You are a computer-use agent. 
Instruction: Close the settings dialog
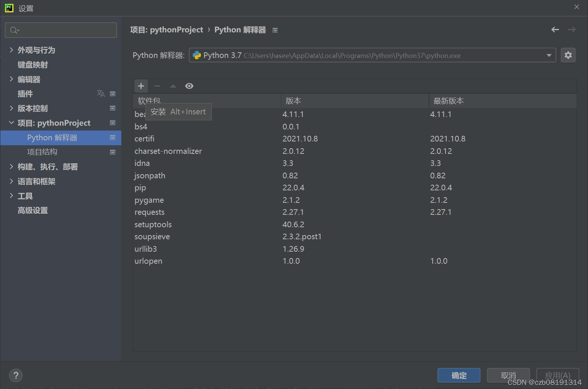click(577, 7)
